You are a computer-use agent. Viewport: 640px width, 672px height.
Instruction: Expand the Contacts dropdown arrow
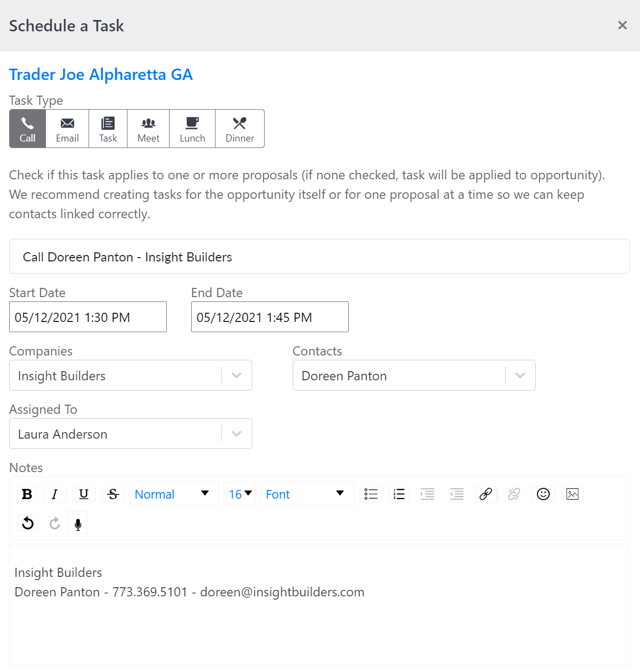[520, 375]
